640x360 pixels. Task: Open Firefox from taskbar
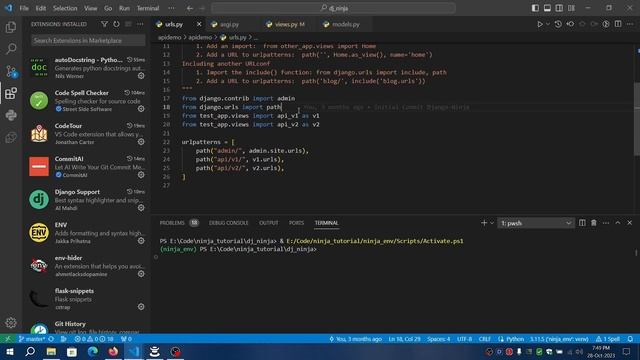click(113, 351)
